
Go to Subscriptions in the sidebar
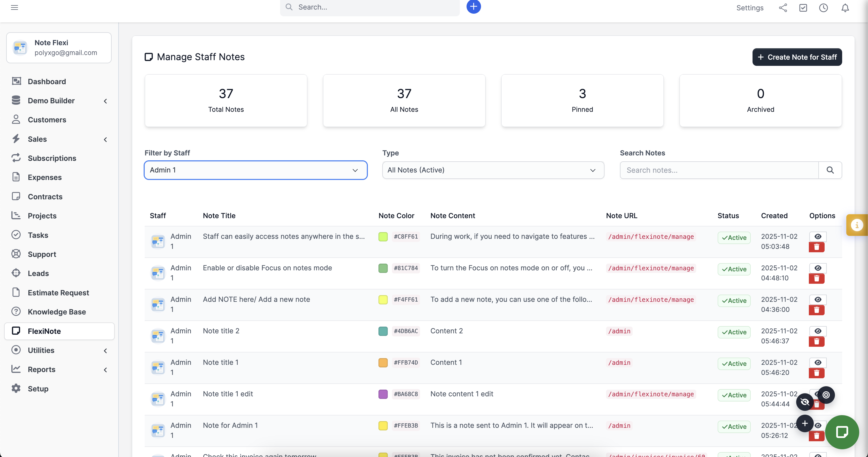click(x=52, y=158)
